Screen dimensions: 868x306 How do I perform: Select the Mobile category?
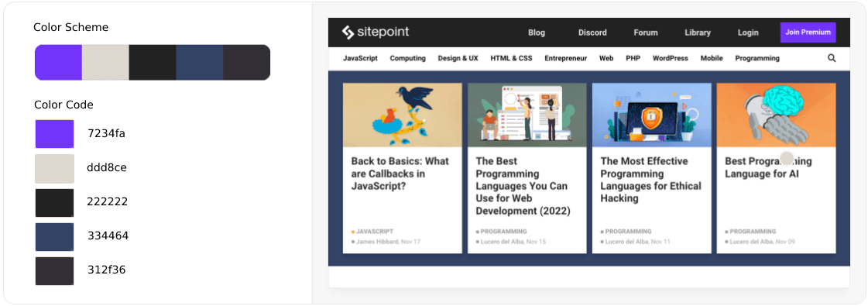pyautogui.click(x=712, y=58)
